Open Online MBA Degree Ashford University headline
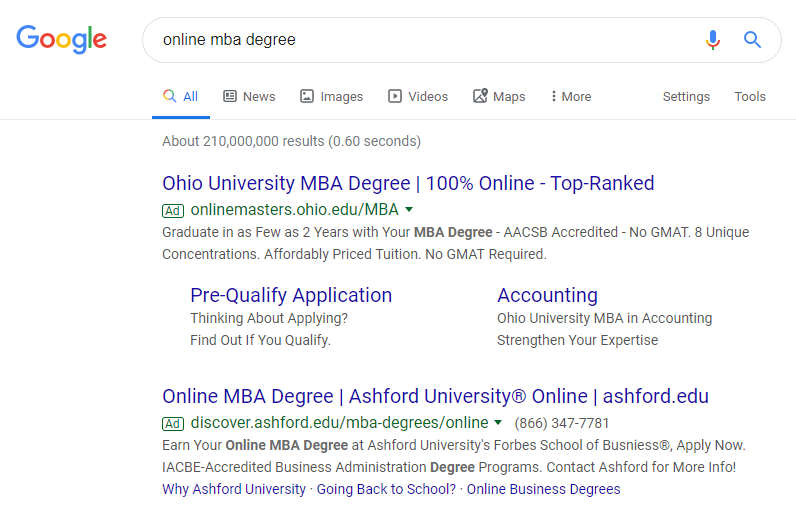The height and width of the screenshot is (517, 796). pyautogui.click(x=436, y=396)
